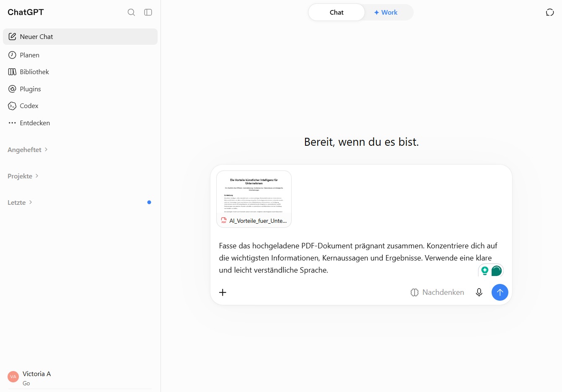This screenshot has width=562, height=392.
Task: Click the dark green round extension icon
Action: pyautogui.click(x=497, y=271)
